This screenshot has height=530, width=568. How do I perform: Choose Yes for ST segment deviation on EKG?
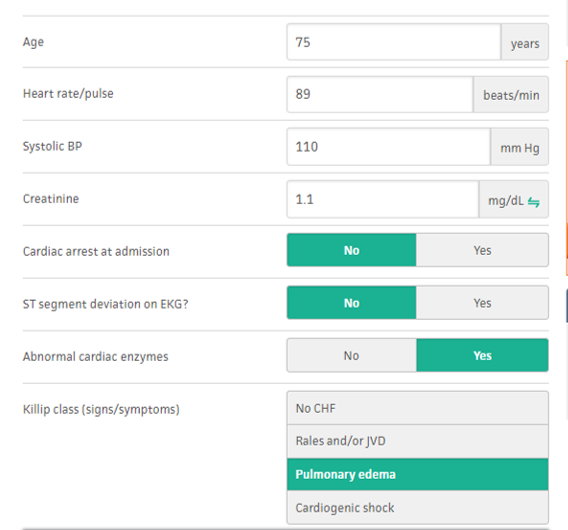coord(482,303)
